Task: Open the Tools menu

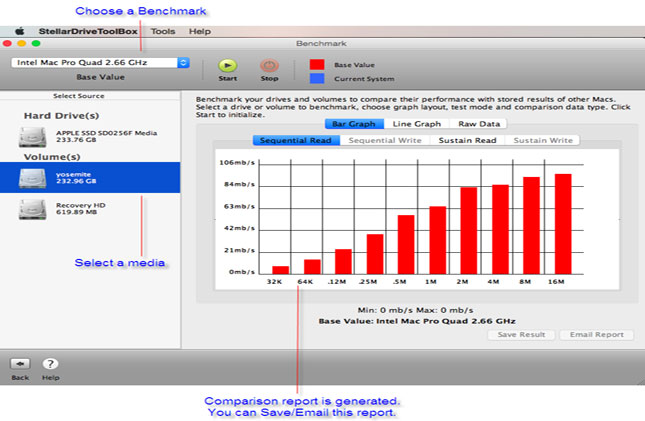Action: point(163,31)
